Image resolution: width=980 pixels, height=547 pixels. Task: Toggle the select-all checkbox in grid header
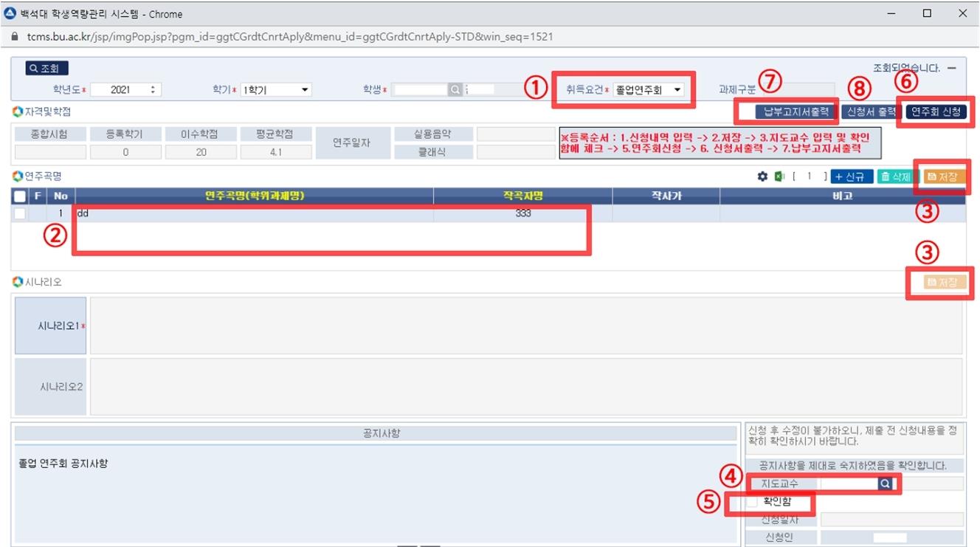(x=20, y=196)
